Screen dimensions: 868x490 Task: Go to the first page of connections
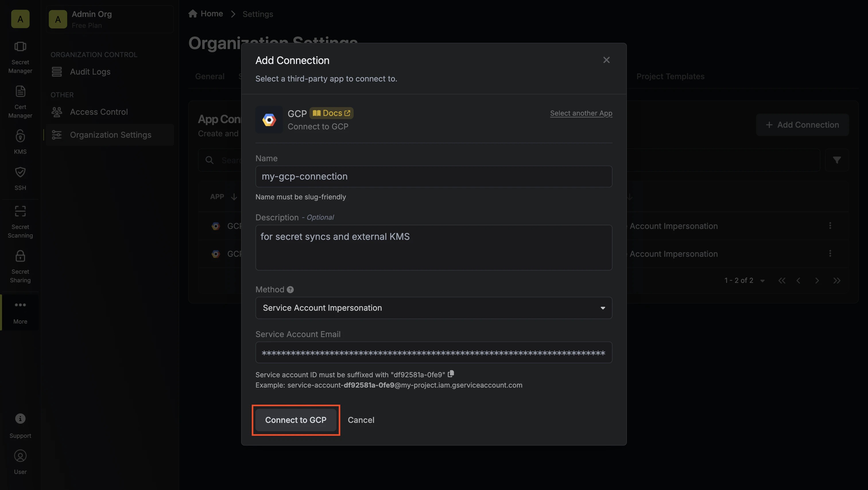click(x=782, y=281)
